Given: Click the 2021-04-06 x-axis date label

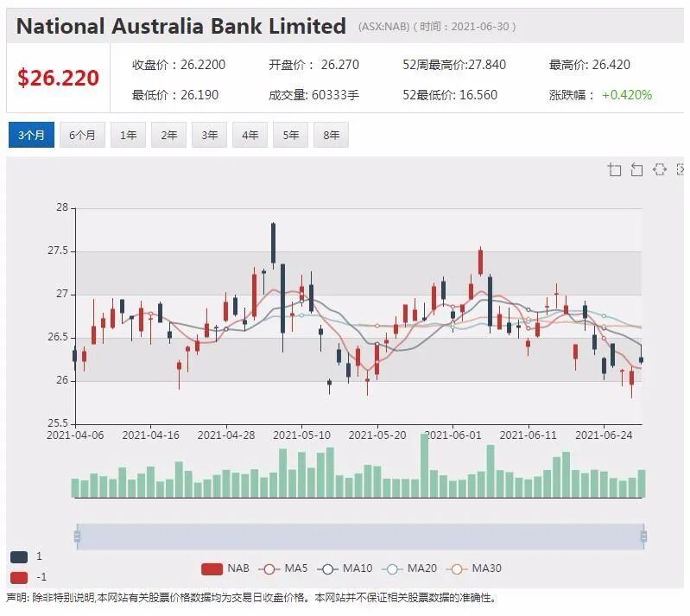Looking at the screenshot, I should click(x=75, y=435).
